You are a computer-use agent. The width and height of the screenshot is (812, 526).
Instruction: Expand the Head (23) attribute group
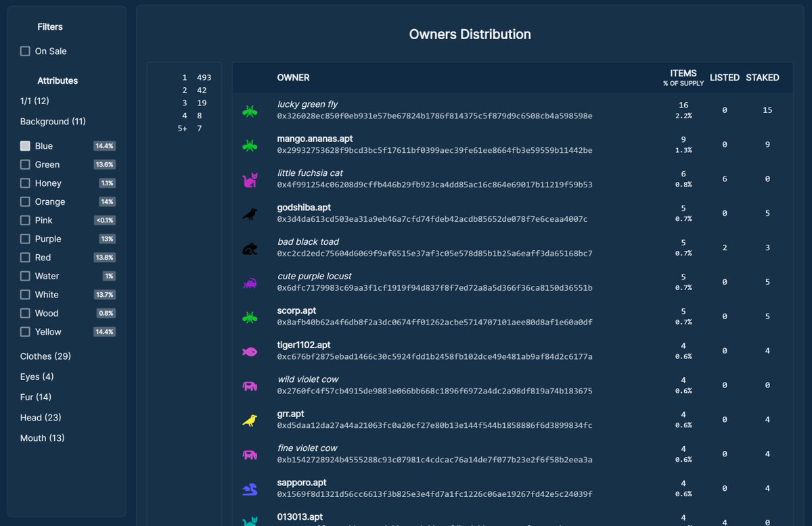pos(41,418)
